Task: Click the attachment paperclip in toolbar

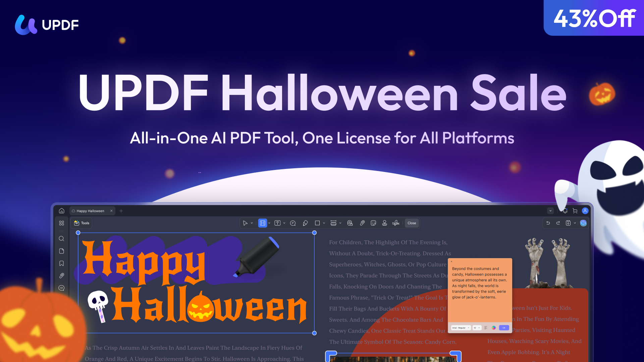Action: point(362,223)
